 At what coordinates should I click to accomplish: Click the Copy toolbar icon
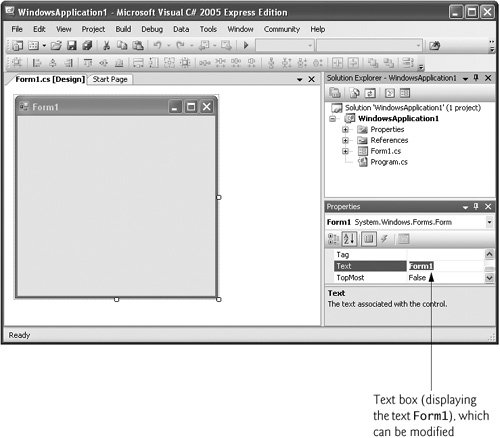122,45
